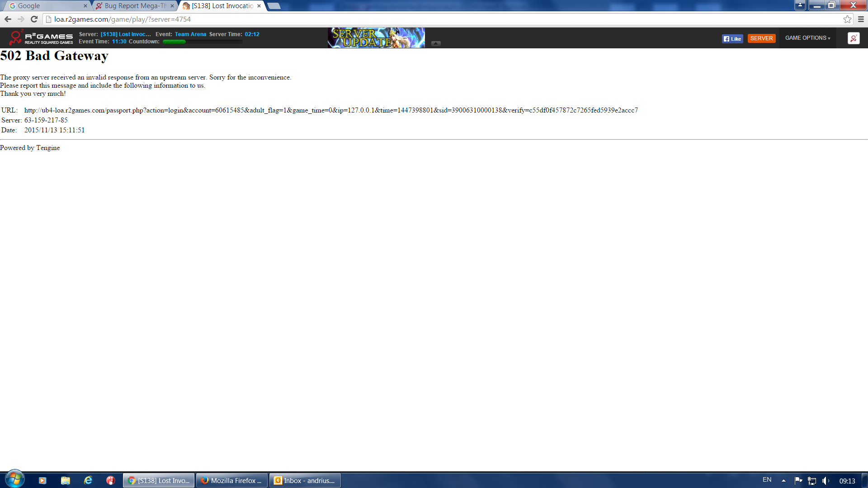Open Windows Start menu

coord(14,479)
